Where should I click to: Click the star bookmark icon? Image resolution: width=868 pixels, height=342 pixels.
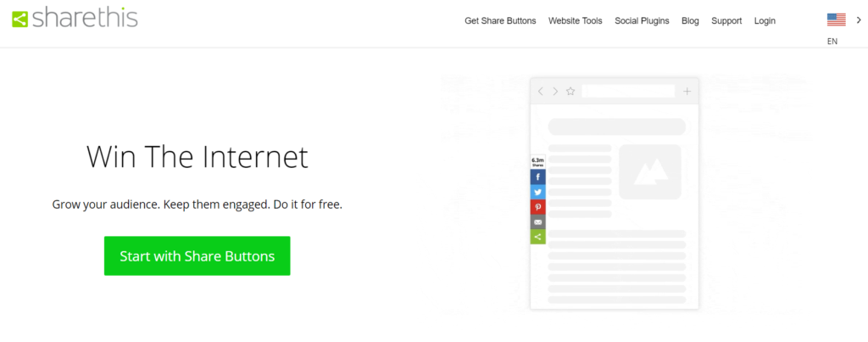click(x=570, y=92)
